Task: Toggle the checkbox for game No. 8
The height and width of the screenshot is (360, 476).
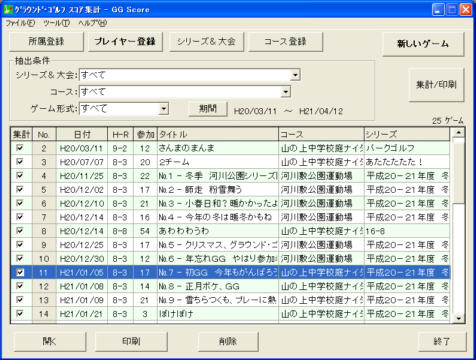Action: pyautogui.click(x=20, y=231)
